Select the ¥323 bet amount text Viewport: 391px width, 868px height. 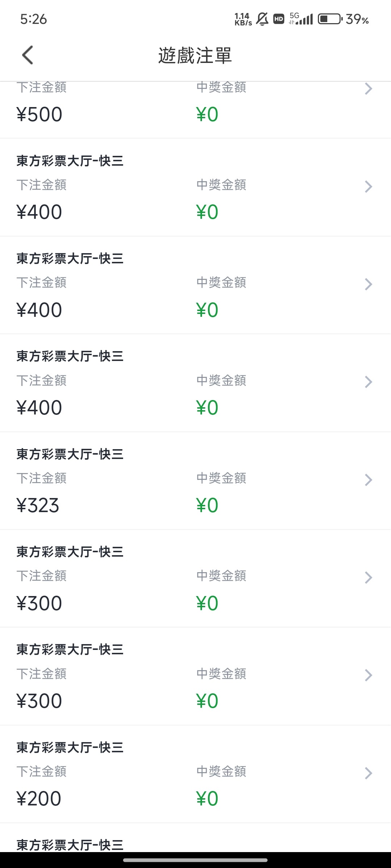[x=38, y=505]
